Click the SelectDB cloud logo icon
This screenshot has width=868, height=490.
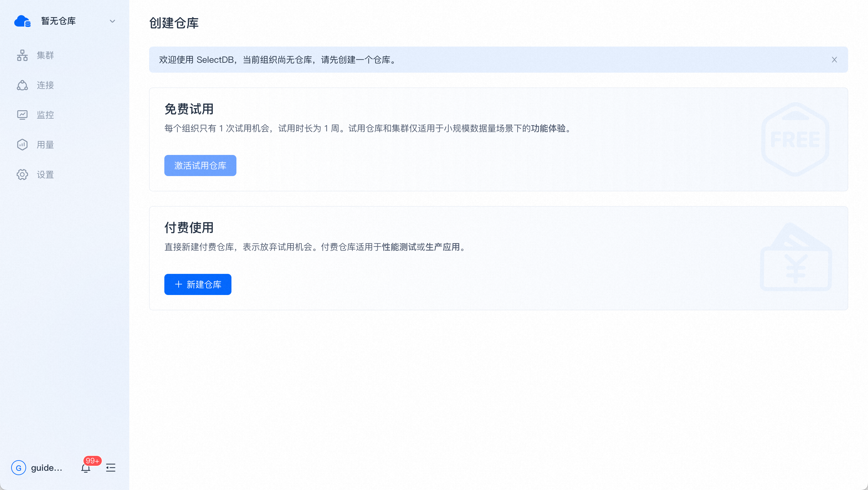point(22,21)
